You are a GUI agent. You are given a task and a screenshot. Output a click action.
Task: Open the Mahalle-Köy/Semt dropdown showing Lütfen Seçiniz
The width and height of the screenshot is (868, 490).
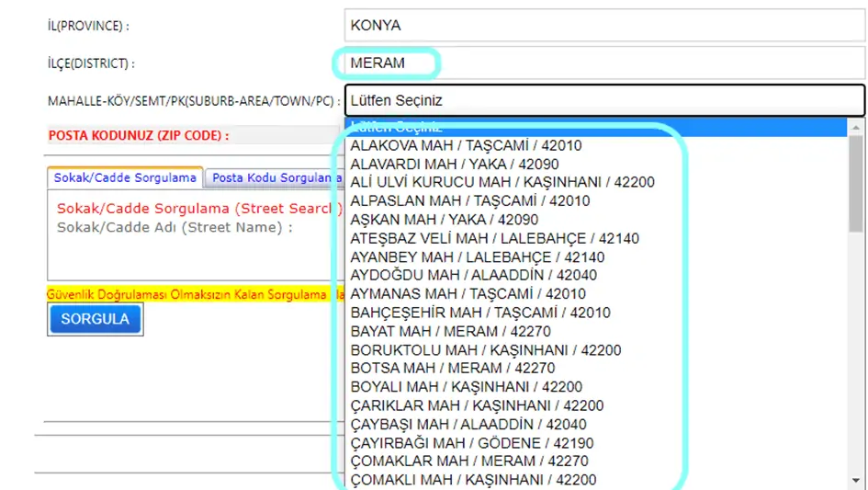pos(604,101)
